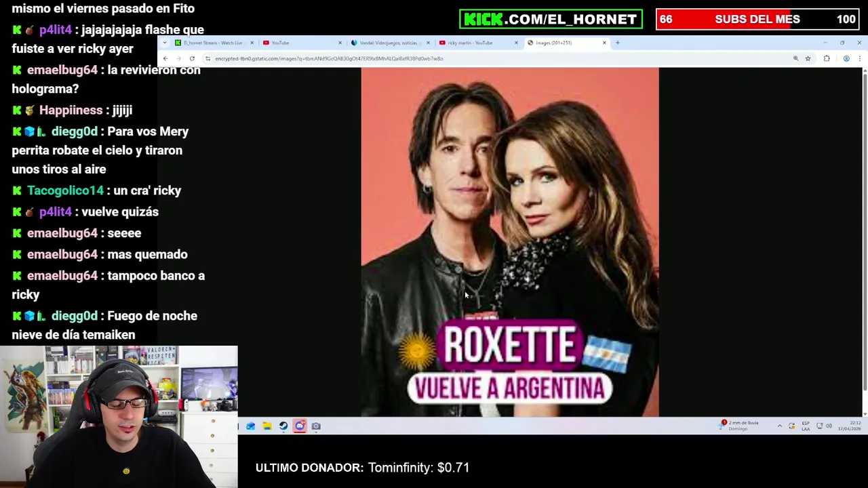
Task: Open a new browser tab
Action: [618, 43]
